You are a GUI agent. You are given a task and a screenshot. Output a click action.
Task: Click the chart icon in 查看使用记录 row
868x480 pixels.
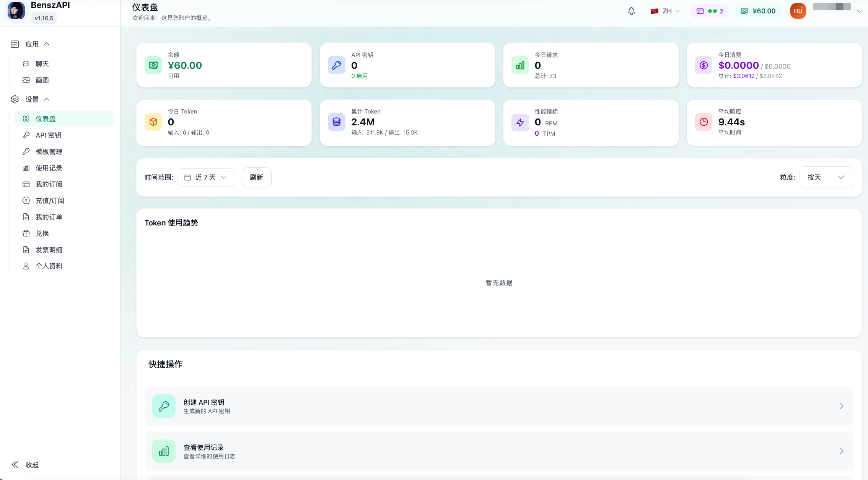pyautogui.click(x=164, y=451)
